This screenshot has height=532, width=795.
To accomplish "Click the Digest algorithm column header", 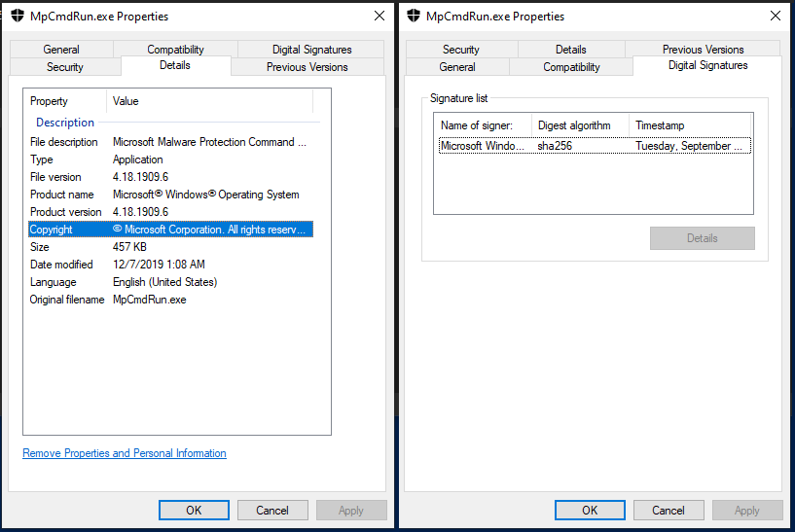I will [x=581, y=125].
